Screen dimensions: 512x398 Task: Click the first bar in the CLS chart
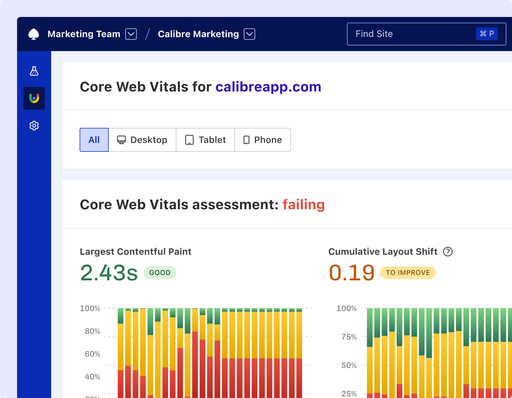click(370, 353)
